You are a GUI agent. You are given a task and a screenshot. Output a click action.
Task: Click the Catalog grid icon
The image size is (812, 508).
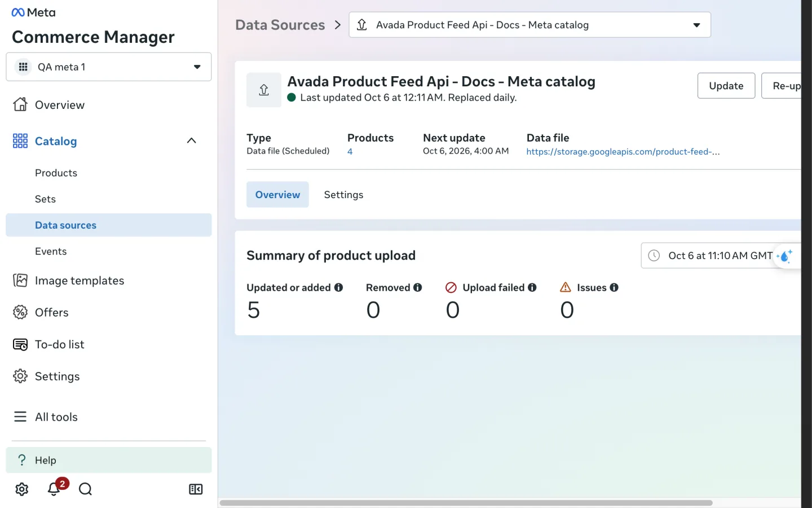pos(20,141)
